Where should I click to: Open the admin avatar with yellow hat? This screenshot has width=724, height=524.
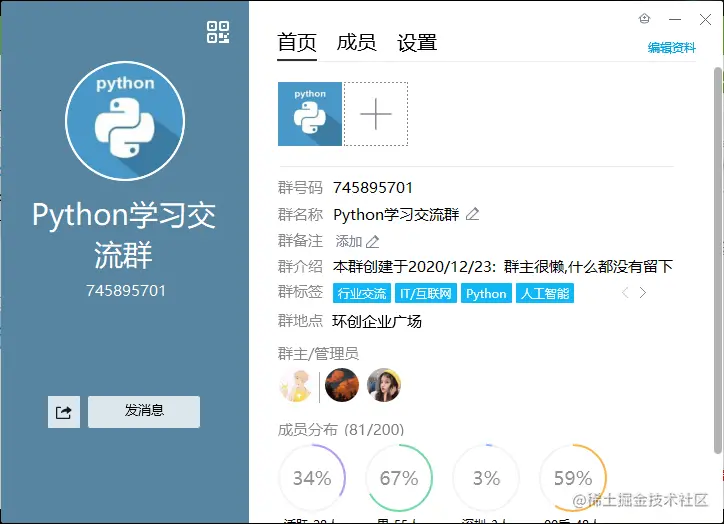(384, 385)
